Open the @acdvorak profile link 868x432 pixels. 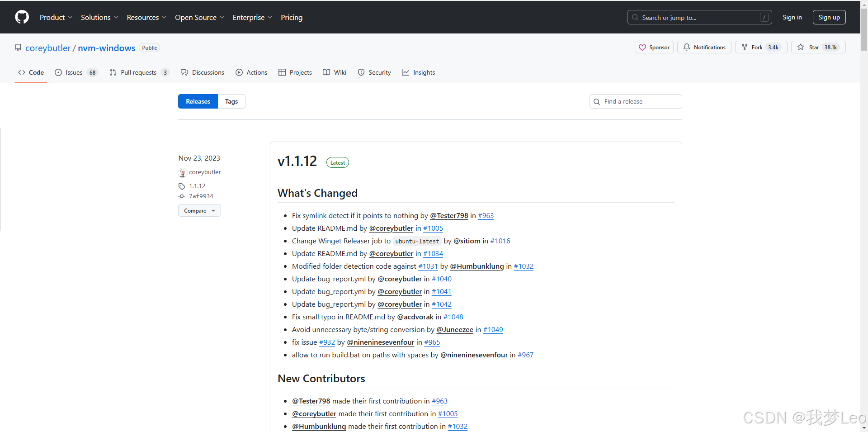[415, 317]
